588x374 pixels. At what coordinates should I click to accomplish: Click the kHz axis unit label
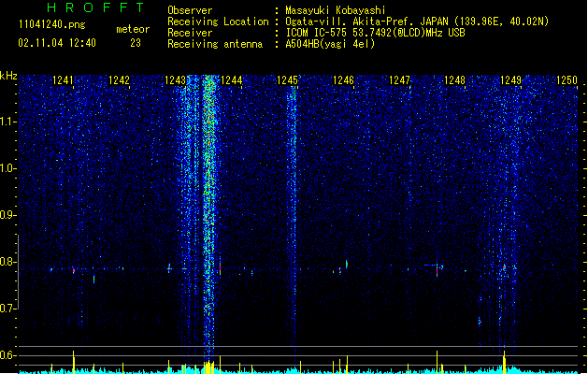pos(8,76)
